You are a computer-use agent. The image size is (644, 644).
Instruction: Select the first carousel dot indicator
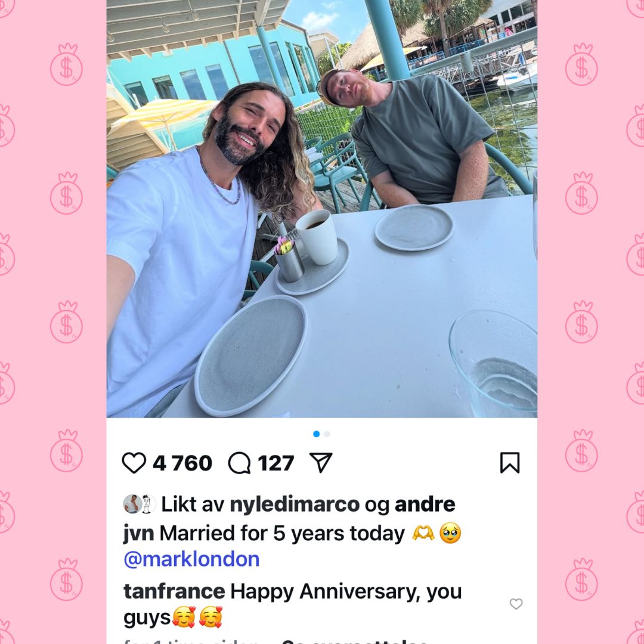tap(316, 434)
